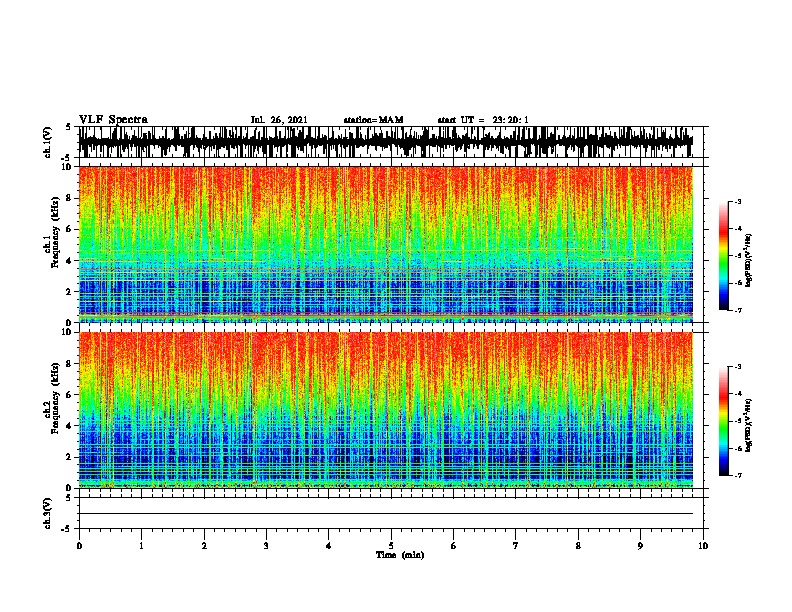Click the "ch.1 Frequency (kHz)" axis label
Image resolution: width=792 pixels, height=612 pixels.
click(x=51, y=233)
